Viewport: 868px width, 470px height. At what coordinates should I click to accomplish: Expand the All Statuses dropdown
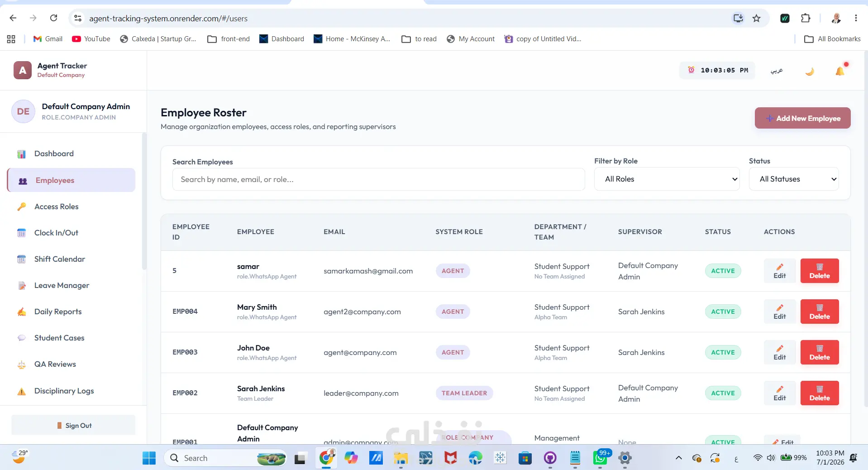click(794, 179)
